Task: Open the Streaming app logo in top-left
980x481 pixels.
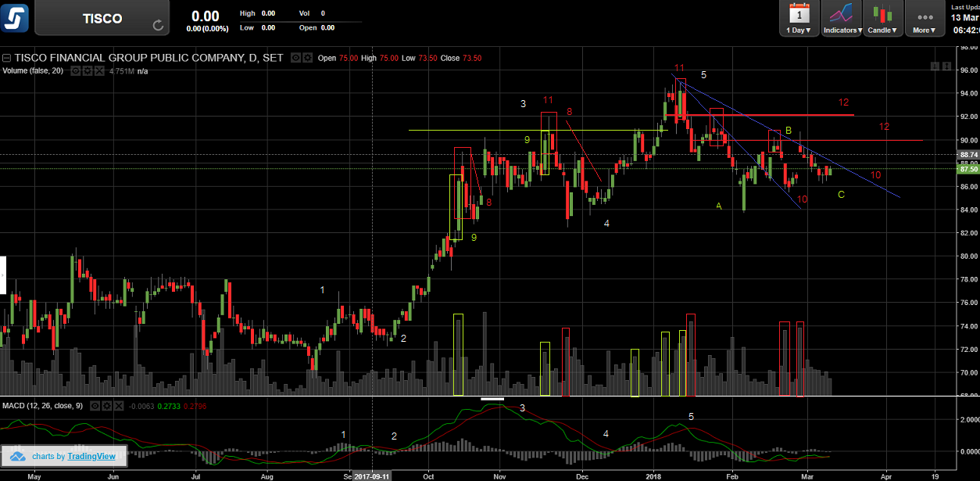Action: click(x=15, y=17)
